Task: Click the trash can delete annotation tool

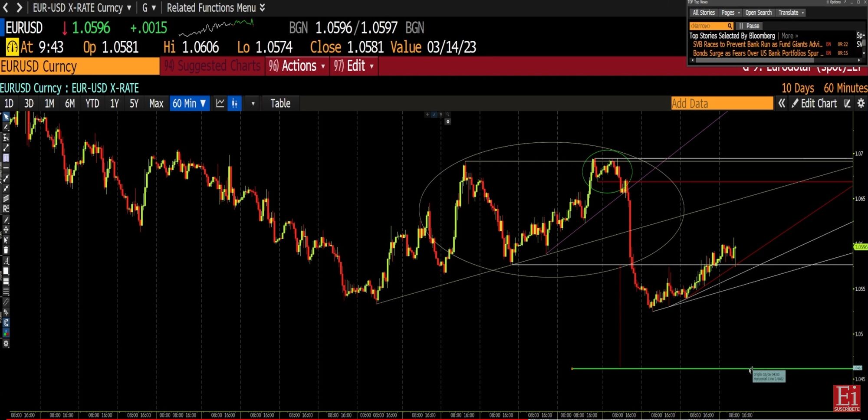Action: pyautogui.click(x=6, y=250)
